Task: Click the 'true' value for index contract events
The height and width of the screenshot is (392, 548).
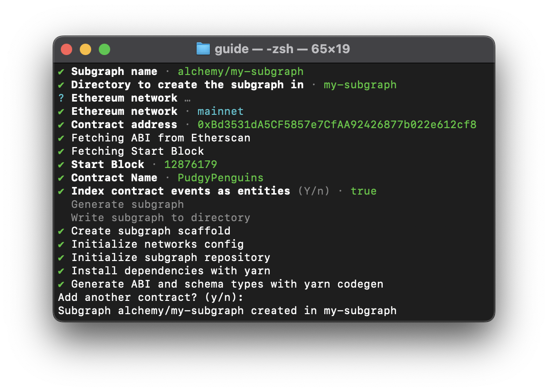Action: click(x=363, y=191)
